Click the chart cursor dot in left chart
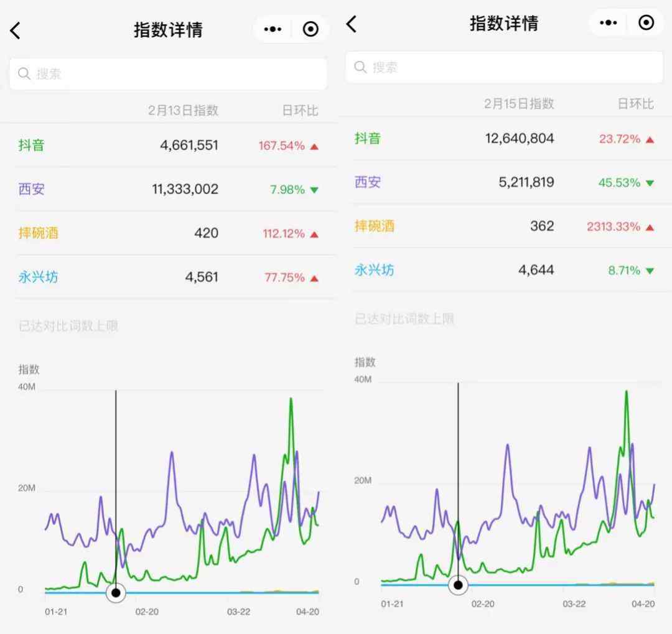The width and height of the screenshot is (672, 634). point(116,593)
